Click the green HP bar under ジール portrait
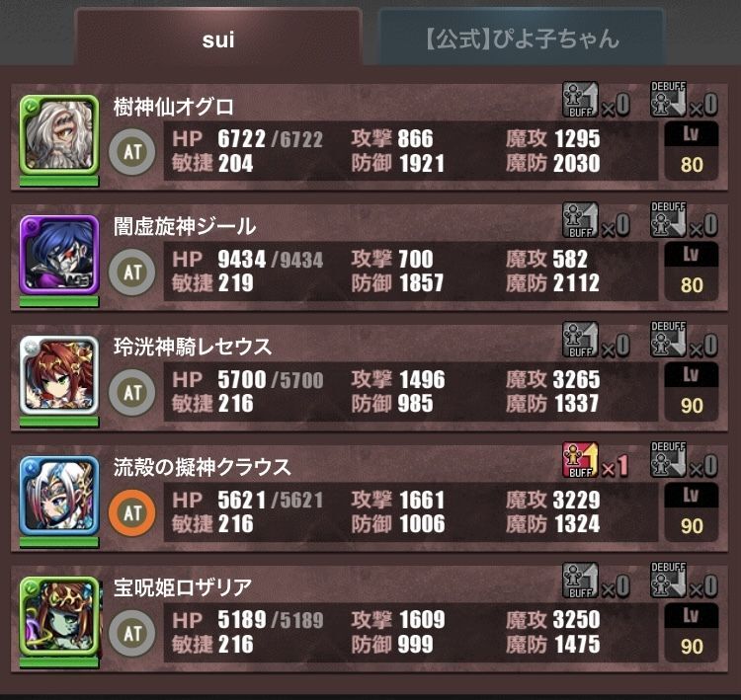This screenshot has height=700, width=741. click(59, 301)
